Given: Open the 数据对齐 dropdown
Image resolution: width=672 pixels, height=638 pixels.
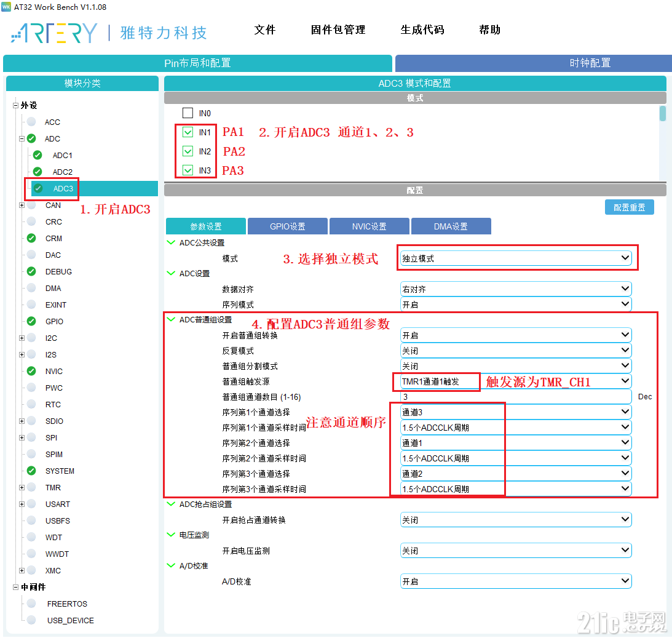Looking at the screenshot, I should pos(516,289).
